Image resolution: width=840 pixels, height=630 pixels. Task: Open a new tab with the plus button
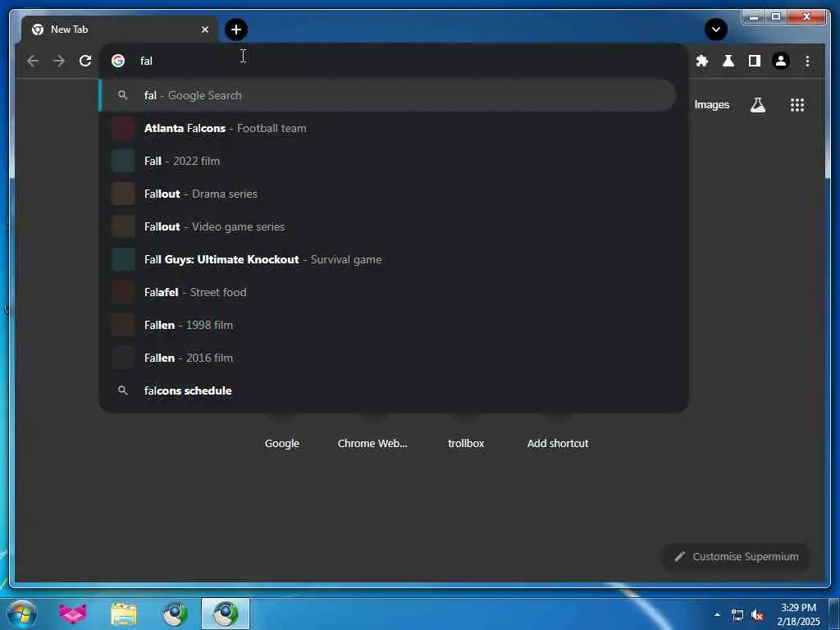[235, 30]
